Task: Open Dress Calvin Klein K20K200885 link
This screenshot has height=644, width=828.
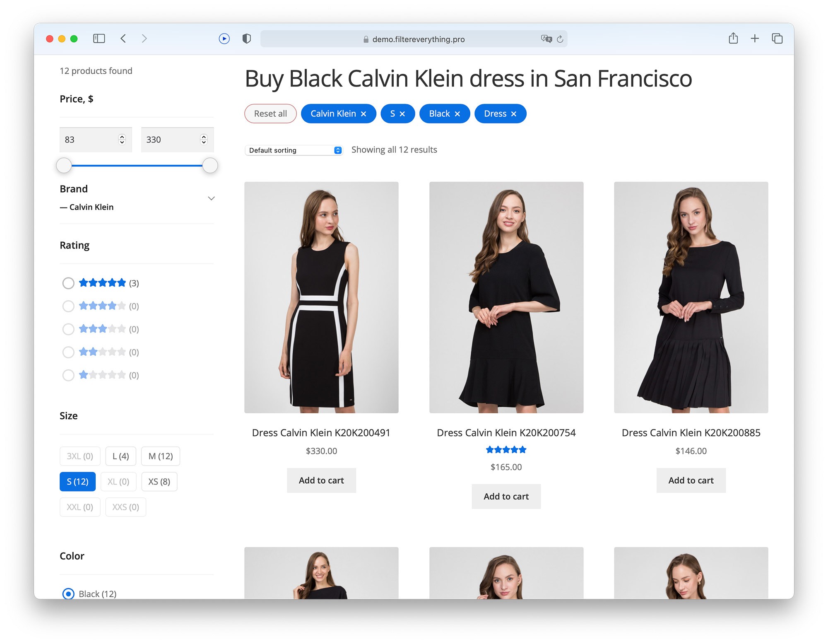Action: pos(691,433)
